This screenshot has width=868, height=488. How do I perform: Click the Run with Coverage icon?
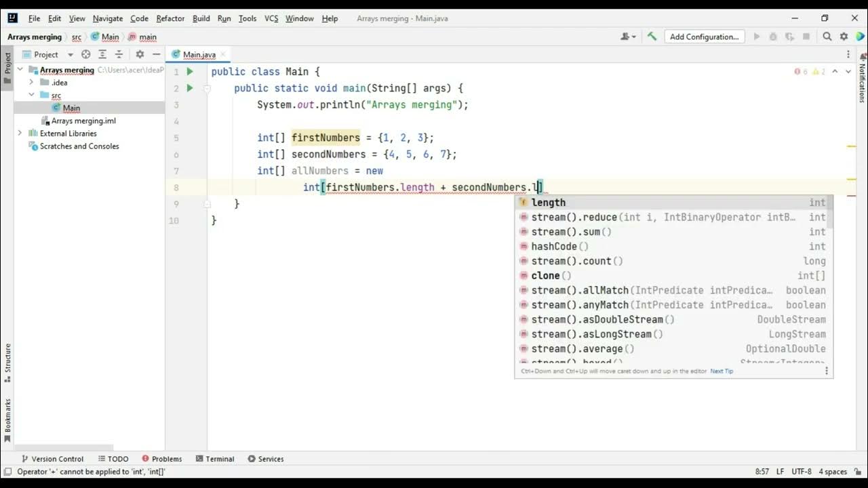[x=789, y=37]
